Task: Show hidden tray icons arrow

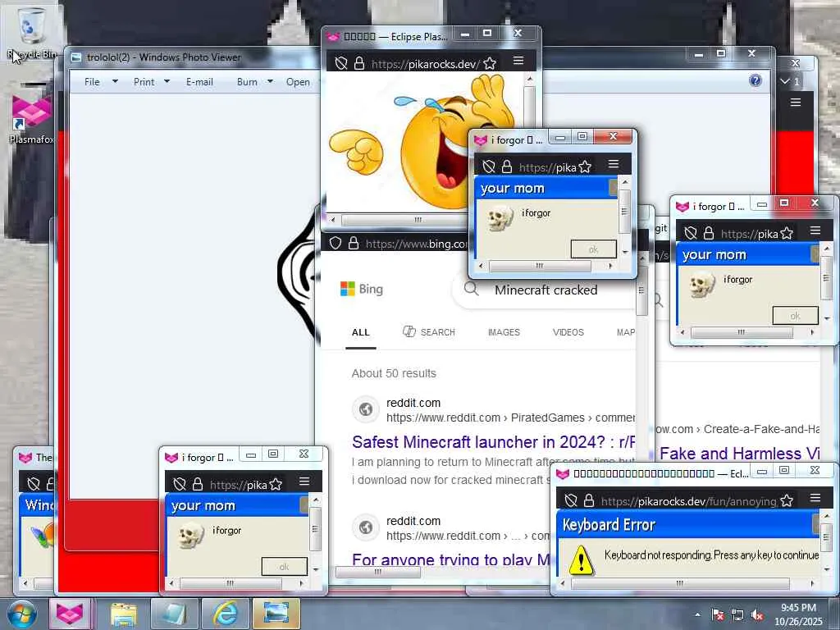Action: coord(697,614)
